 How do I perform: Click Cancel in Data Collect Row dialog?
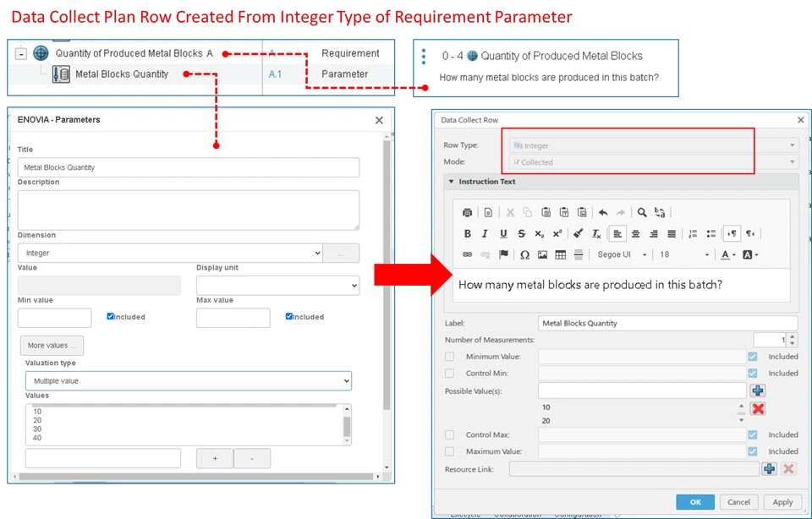tap(738, 502)
